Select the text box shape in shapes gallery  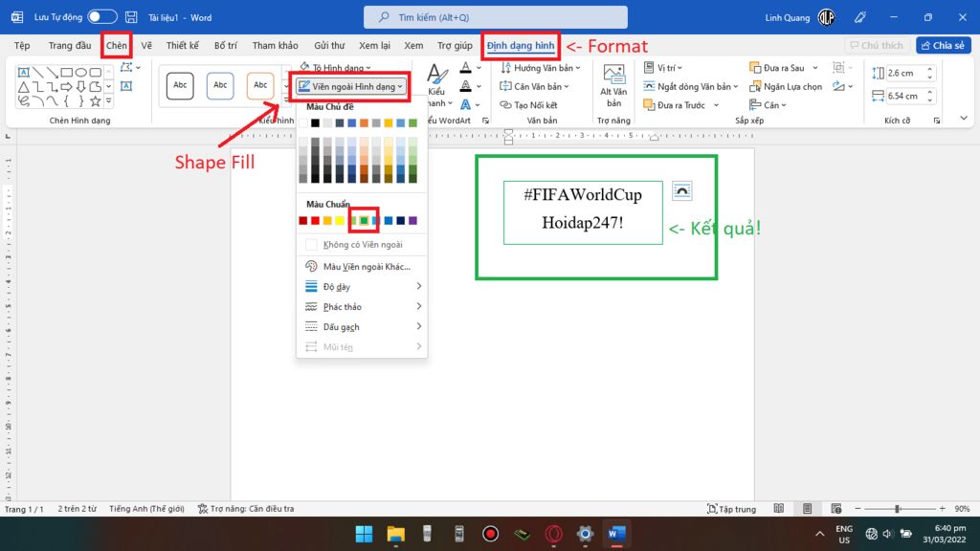coord(23,73)
